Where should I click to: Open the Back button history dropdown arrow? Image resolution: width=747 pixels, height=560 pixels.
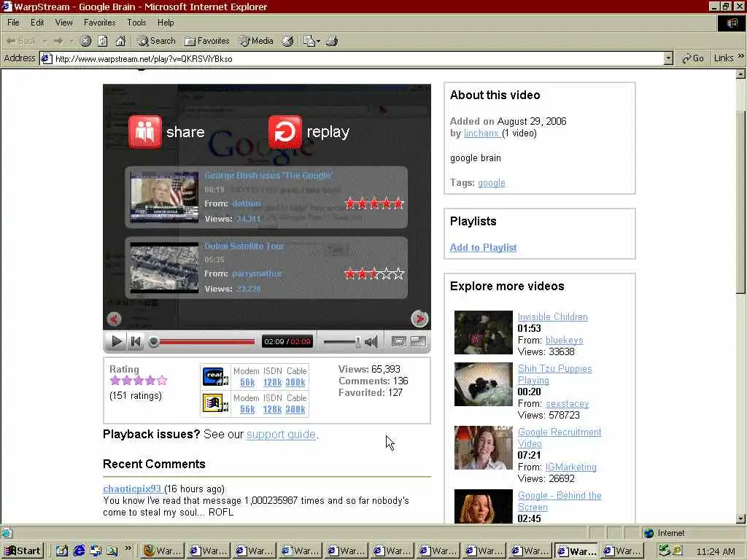click(44, 41)
